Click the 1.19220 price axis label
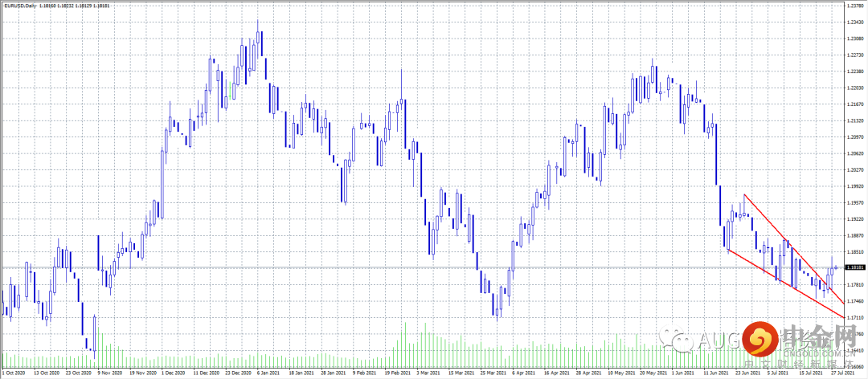This screenshot has width=868, height=379. point(854,219)
